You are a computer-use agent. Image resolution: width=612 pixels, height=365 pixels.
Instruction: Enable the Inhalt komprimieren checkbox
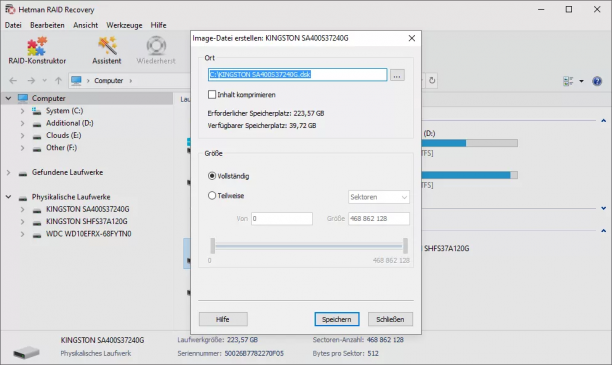pos(212,94)
